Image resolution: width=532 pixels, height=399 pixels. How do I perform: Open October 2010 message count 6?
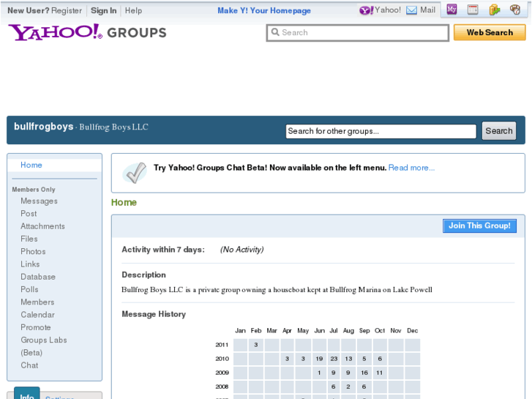pyautogui.click(x=380, y=359)
